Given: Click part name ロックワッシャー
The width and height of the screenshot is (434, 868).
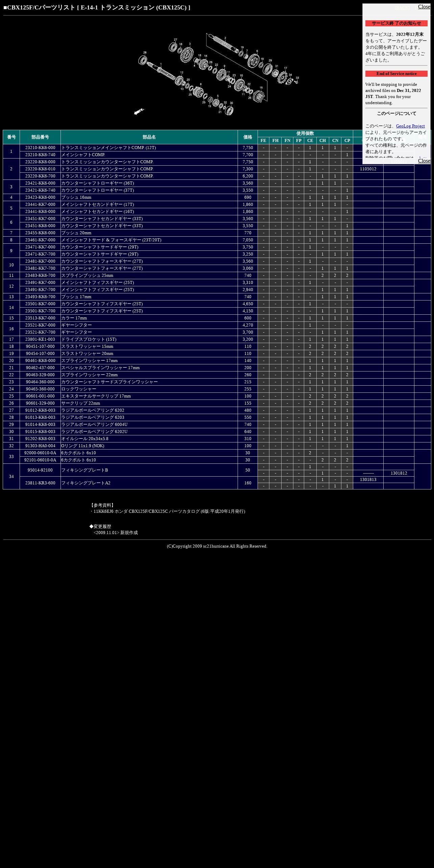Looking at the screenshot, I should pos(79,389).
